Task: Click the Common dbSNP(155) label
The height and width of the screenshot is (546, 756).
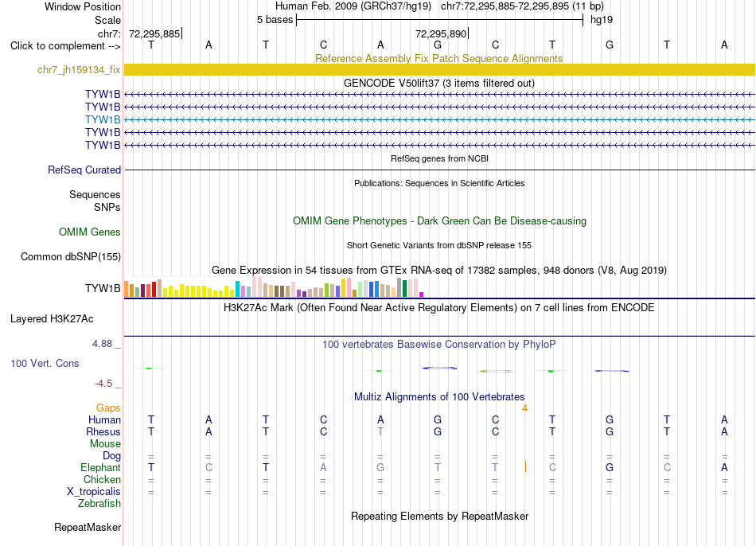Action: 71,256
